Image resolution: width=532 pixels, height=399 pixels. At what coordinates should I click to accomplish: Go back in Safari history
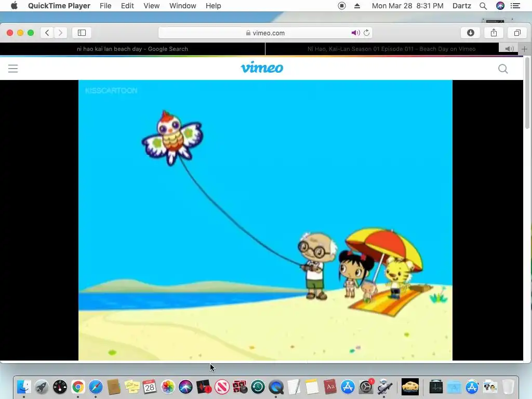(x=47, y=33)
